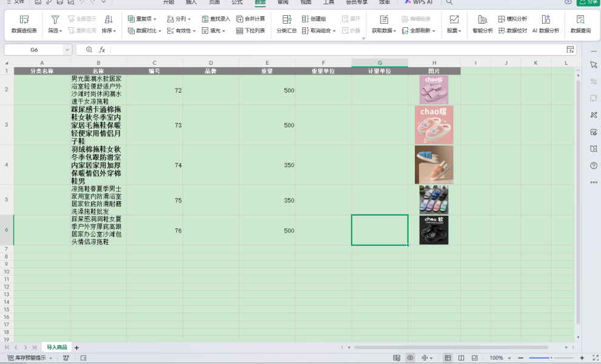This screenshot has width=601, height=364.
Task: Click the 模拟分析 what-if analysis button
Action: (512, 19)
